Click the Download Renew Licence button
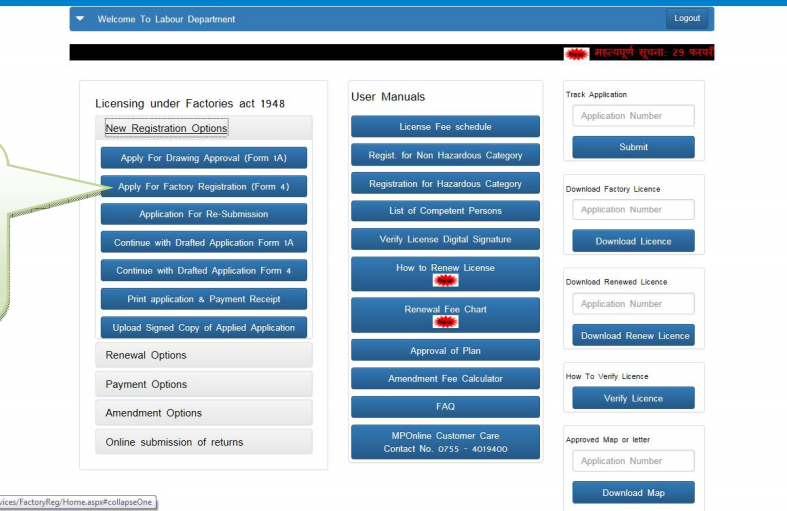This screenshot has width=787, height=511. click(x=634, y=336)
